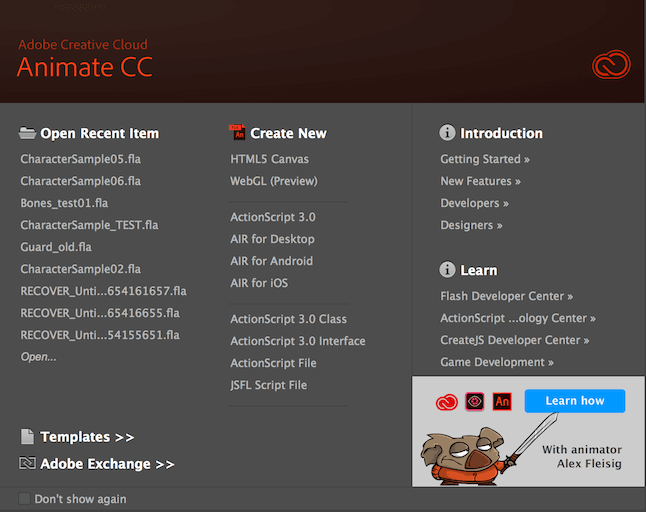646x512 pixels.
Task: Create a new AIR for Android document
Action: click(x=272, y=261)
